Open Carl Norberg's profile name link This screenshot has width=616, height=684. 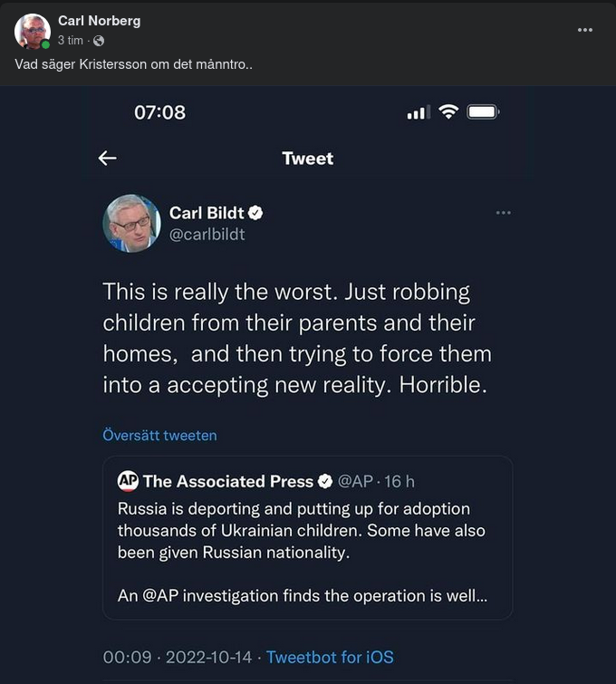coord(99,21)
